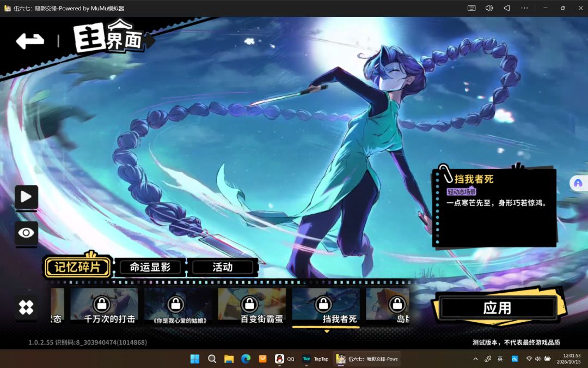Screen dimensions: 588x368
Task: Toggle UI visibility with the eye icon
Action: pyautogui.click(x=26, y=233)
